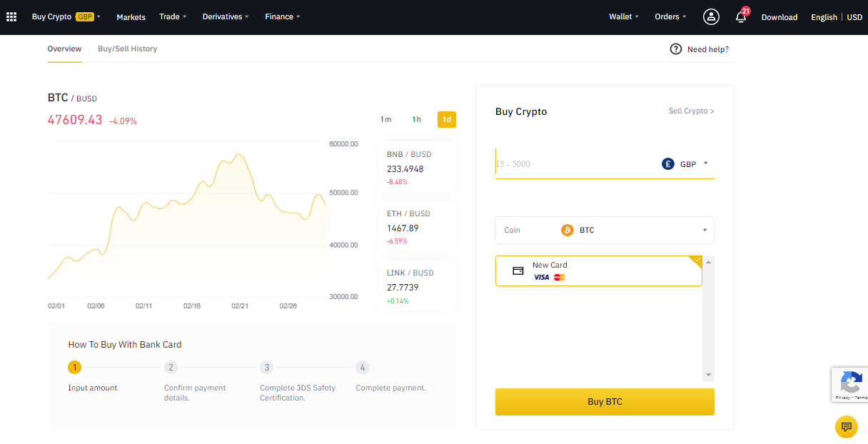868x444 pixels.
Task: Switch to the Overview tab
Action: click(65, 49)
